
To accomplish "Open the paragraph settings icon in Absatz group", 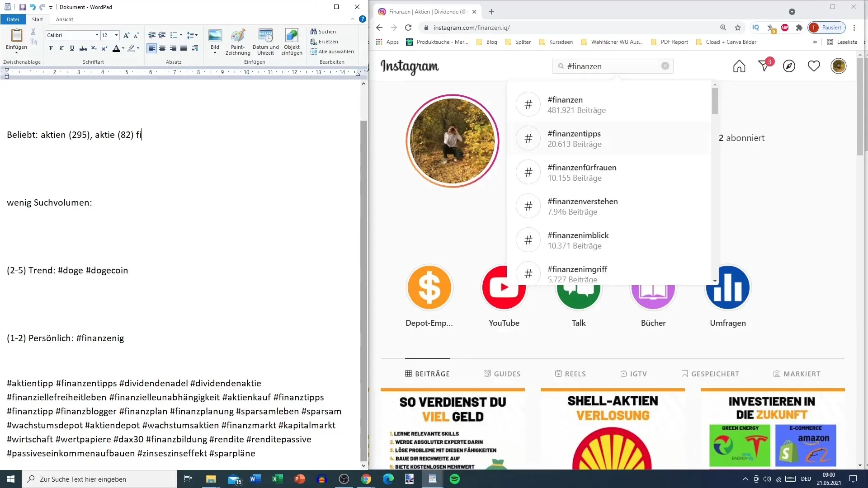I will click(195, 48).
